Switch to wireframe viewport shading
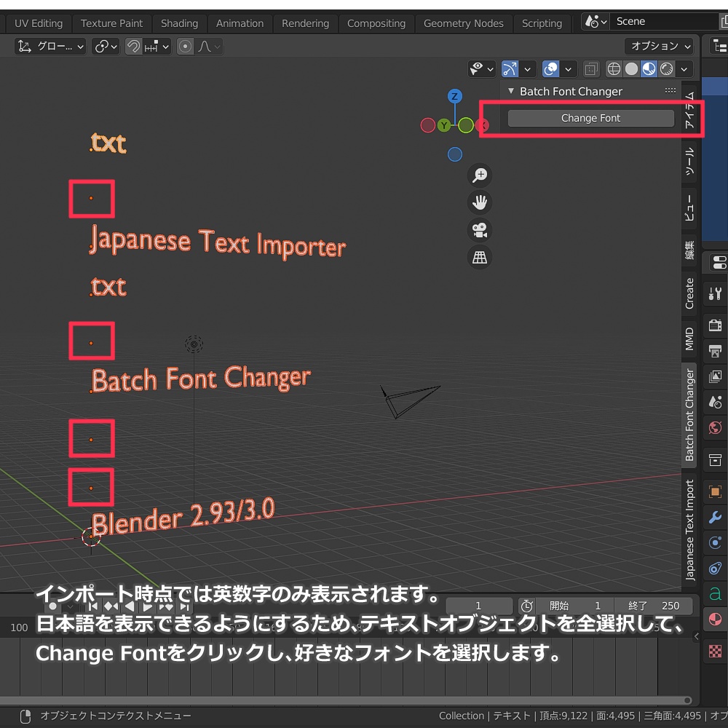Viewport: 728px width, 728px height. coord(614,69)
